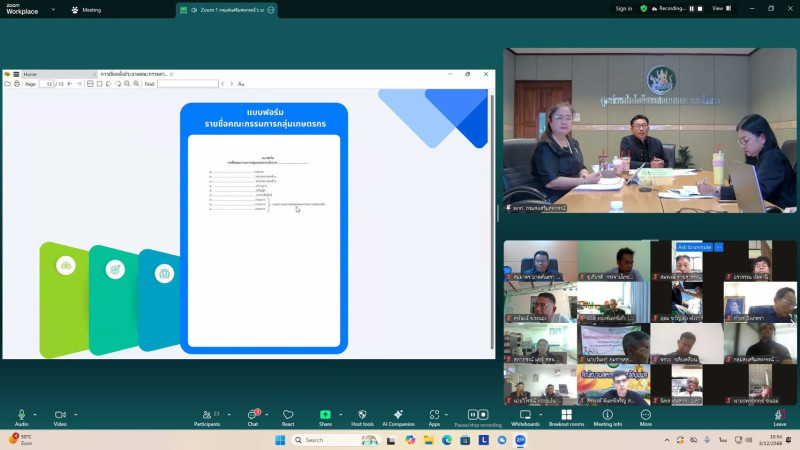Switch to the Meeting tab
This screenshot has width=800, height=450.
[x=87, y=10]
